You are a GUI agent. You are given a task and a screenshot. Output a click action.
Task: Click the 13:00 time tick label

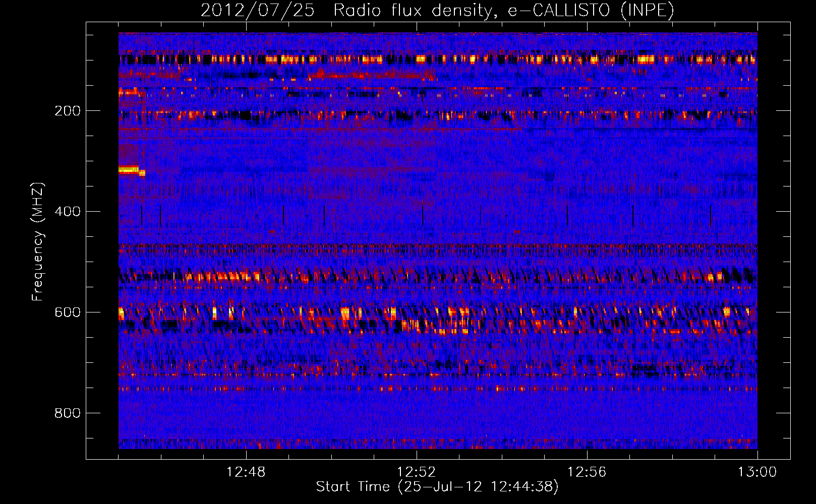point(757,472)
